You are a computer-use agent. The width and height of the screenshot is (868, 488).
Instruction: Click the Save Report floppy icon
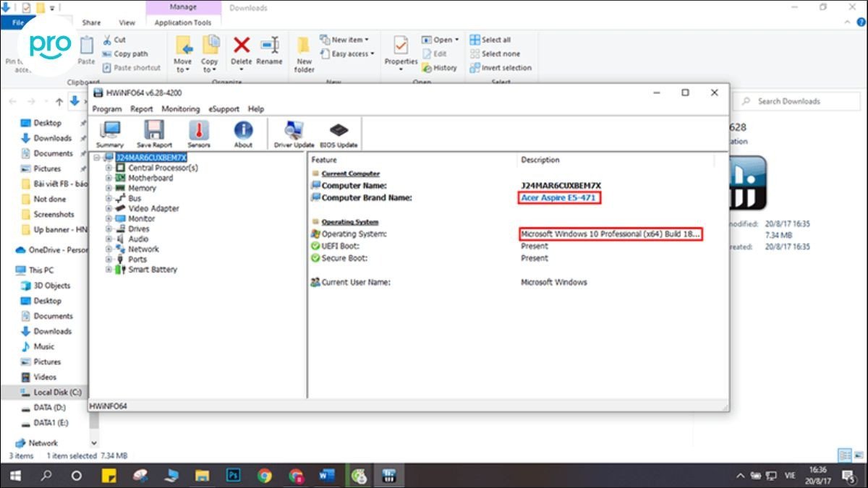click(154, 134)
